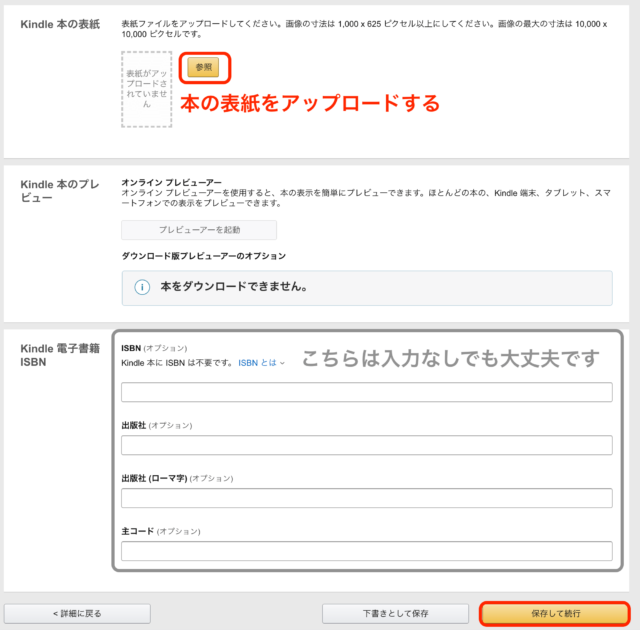The width and height of the screenshot is (640, 630).
Task: Click the 'Kindle 本のプレビュー' section label
Action: point(60,191)
